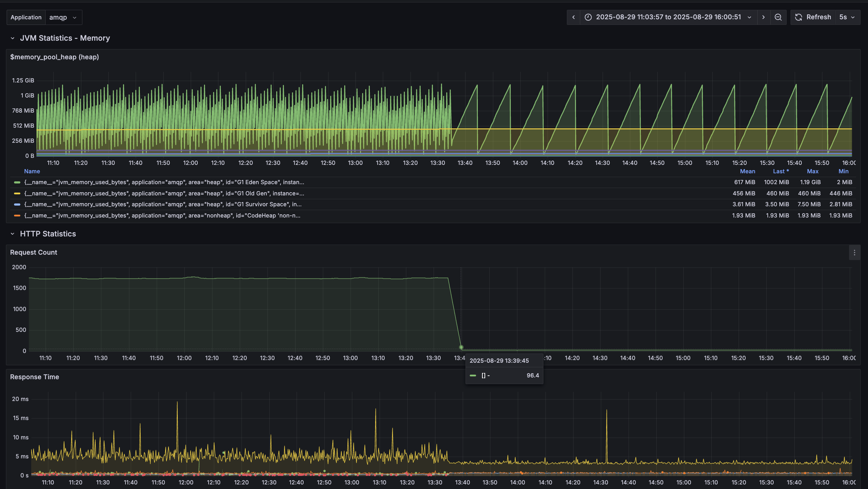Open the time range picker dropdown
Viewport: 868px width, 489px height.
point(668,17)
